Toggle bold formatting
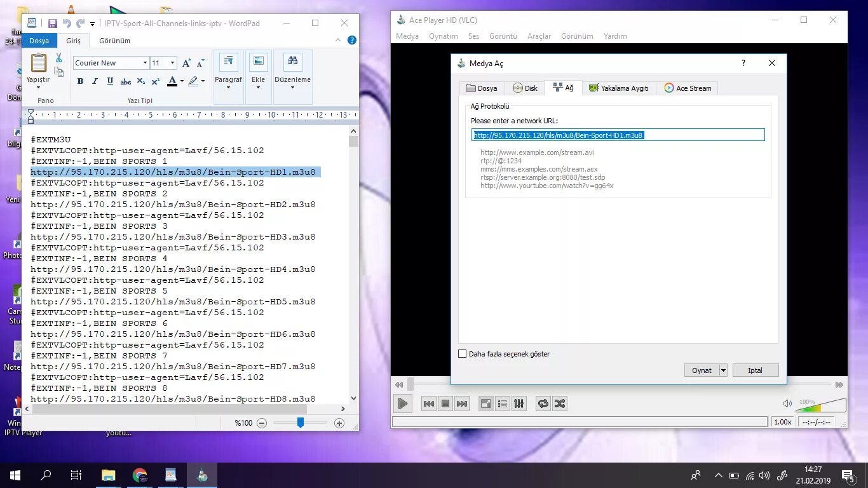This screenshot has width=868, height=488. pos(80,81)
